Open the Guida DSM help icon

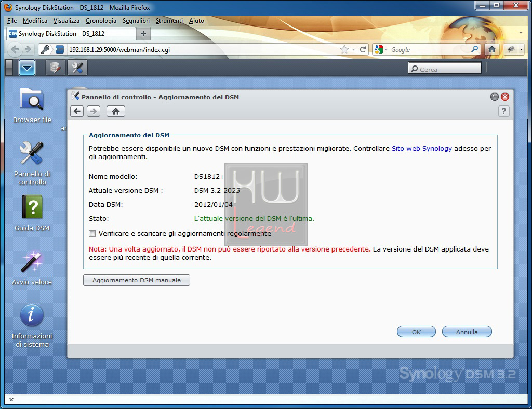coord(32,213)
